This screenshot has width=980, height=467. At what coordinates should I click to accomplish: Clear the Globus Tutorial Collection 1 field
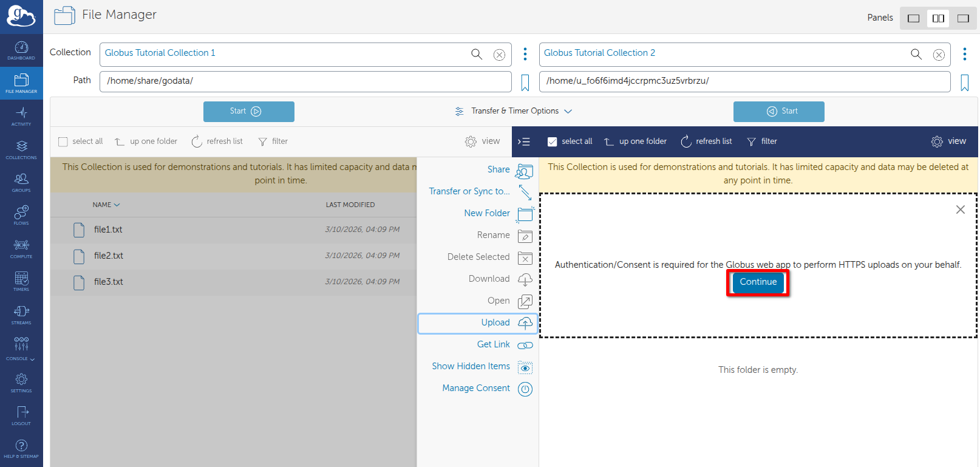tap(499, 55)
